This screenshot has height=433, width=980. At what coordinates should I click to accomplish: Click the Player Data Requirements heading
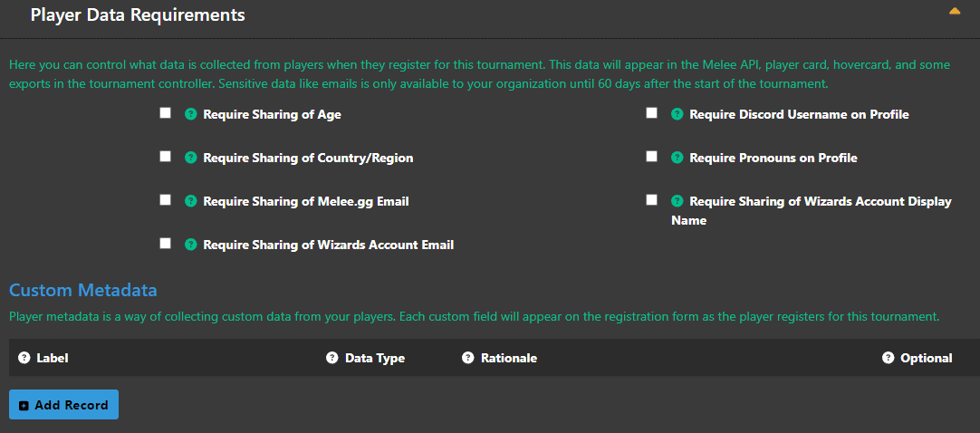(138, 14)
